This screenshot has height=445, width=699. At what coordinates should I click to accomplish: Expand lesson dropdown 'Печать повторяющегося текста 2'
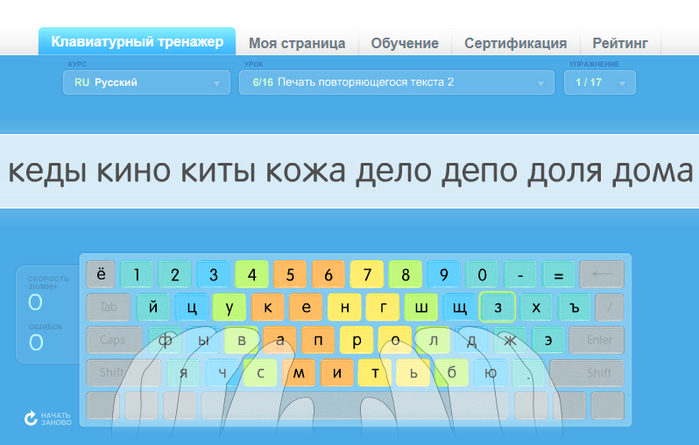click(395, 82)
